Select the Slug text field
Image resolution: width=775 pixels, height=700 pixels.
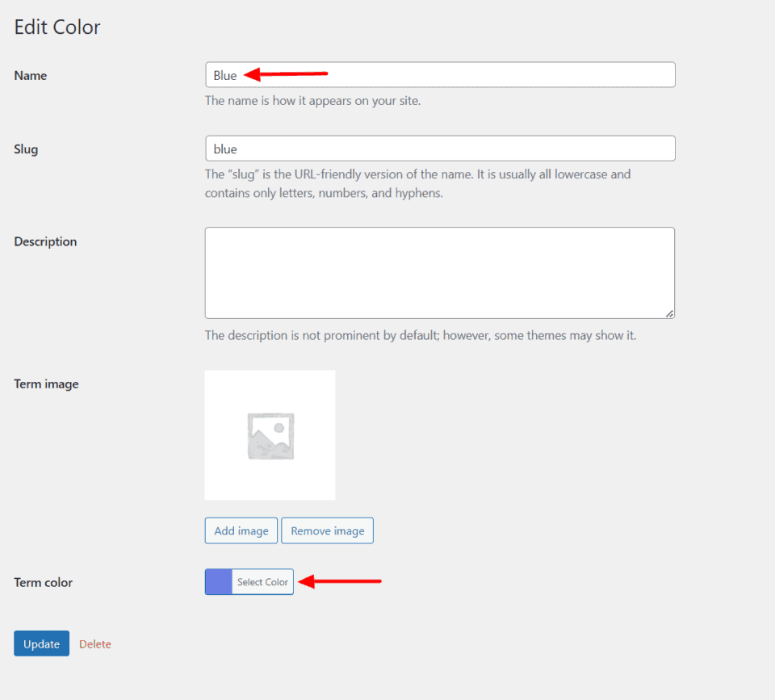[x=440, y=149]
